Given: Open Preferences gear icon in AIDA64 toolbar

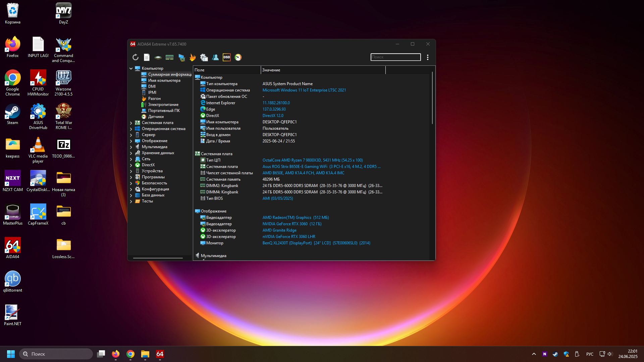Looking at the screenshot, I should [x=204, y=57].
